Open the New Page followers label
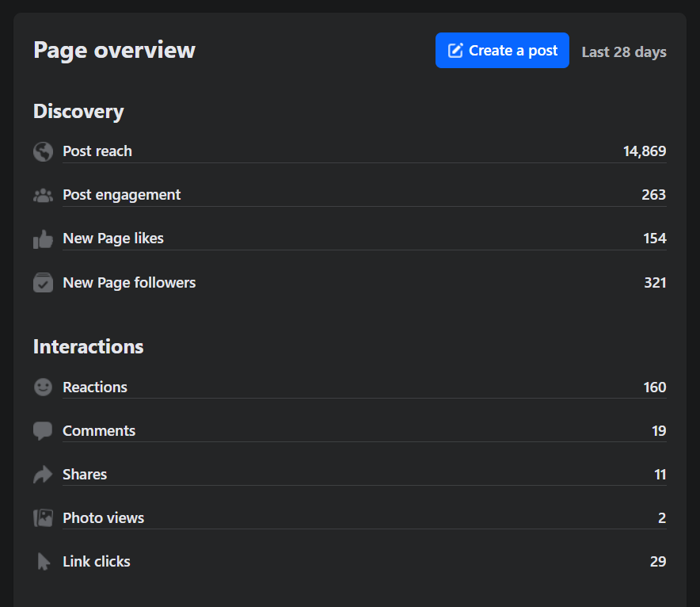 coord(129,283)
